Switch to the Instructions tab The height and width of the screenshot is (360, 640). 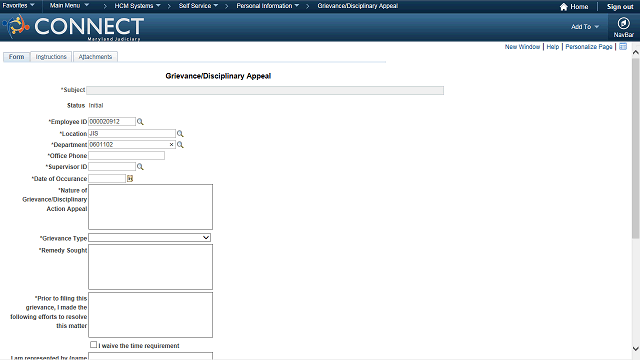(x=51, y=57)
